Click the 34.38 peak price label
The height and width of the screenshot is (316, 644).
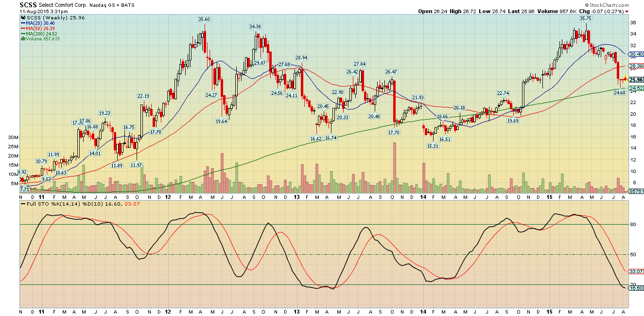pos(255,27)
